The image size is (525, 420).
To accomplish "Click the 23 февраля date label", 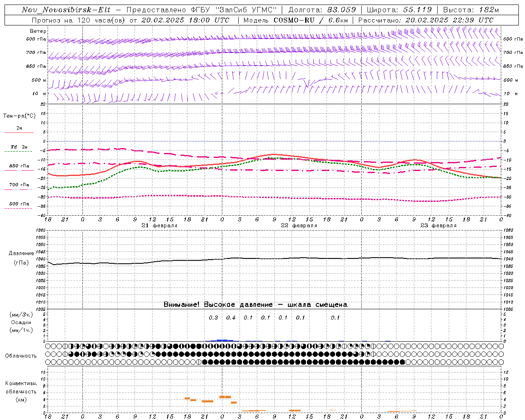I will tap(438, 226).
